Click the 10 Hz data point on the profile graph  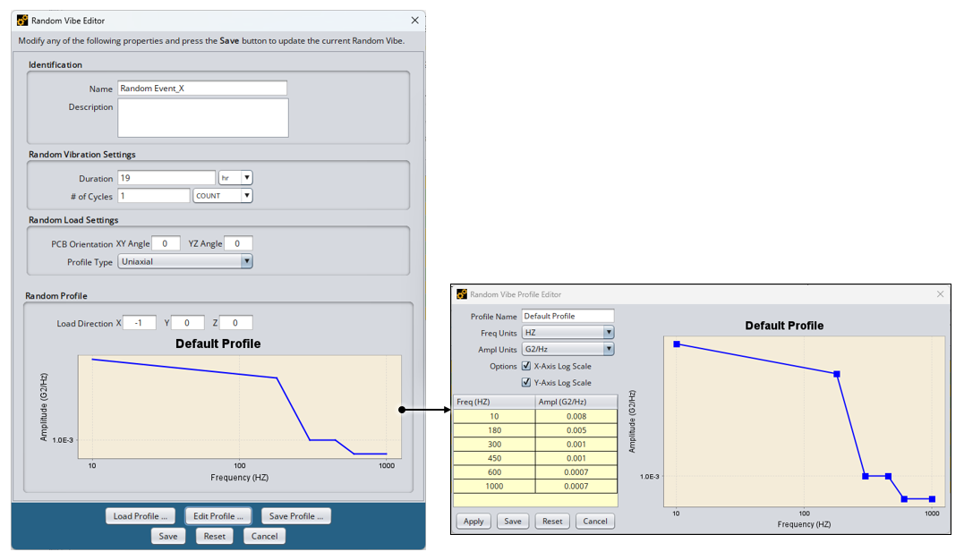coord(677,344)
